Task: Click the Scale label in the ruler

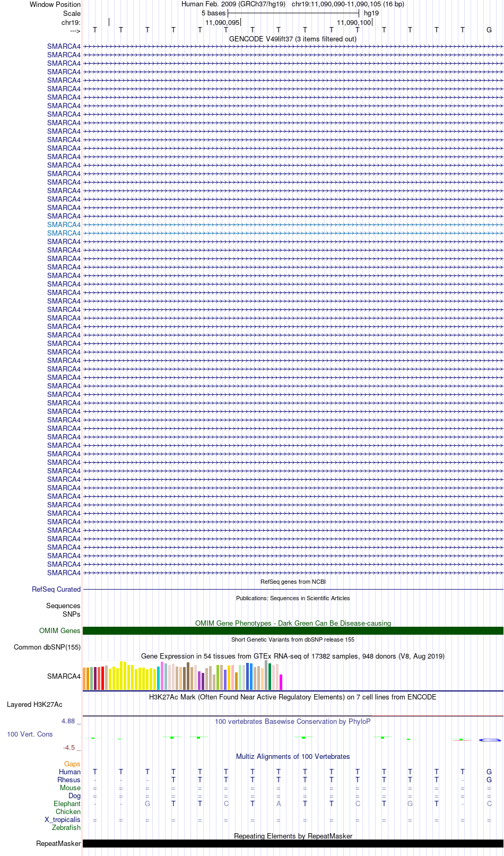Action: point(72,13)
